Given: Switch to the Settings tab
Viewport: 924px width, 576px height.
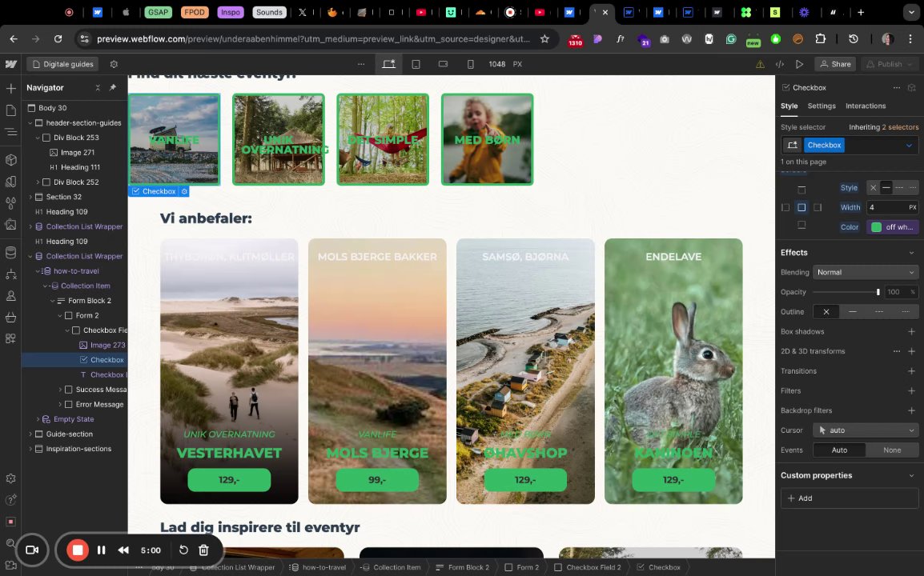Looking at the screenshot, I should pyautogui.click(x=822, y=106).
